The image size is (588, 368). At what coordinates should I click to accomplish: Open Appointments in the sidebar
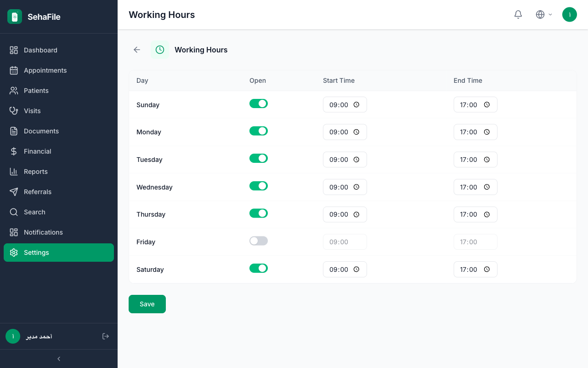tap(59, 70)
